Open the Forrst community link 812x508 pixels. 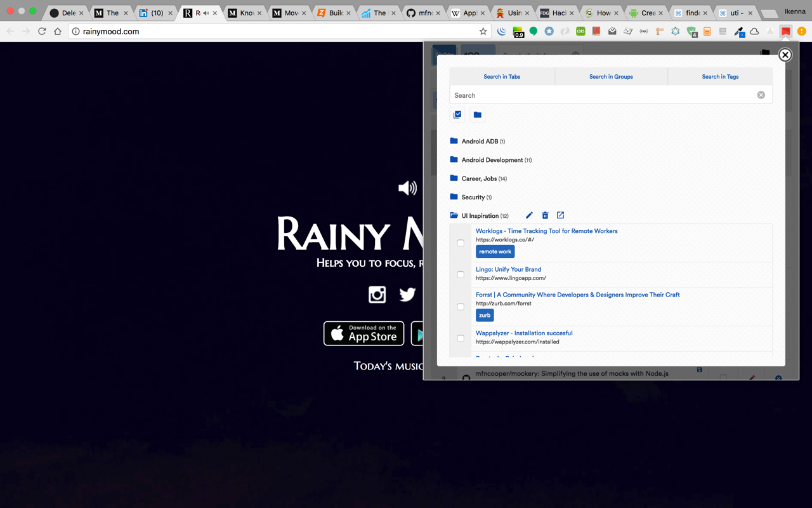pyautogui.click(x=577, y=295)
